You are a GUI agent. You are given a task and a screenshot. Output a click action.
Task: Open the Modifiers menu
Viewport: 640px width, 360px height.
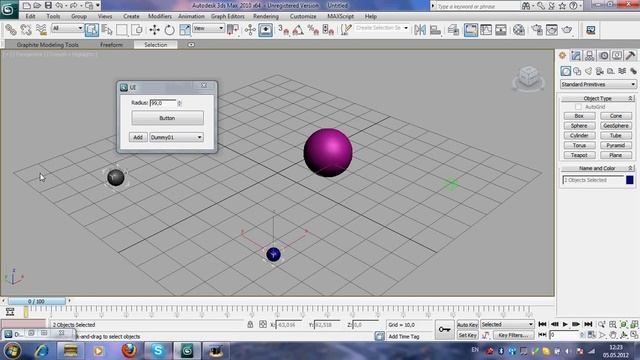[160, 16]
